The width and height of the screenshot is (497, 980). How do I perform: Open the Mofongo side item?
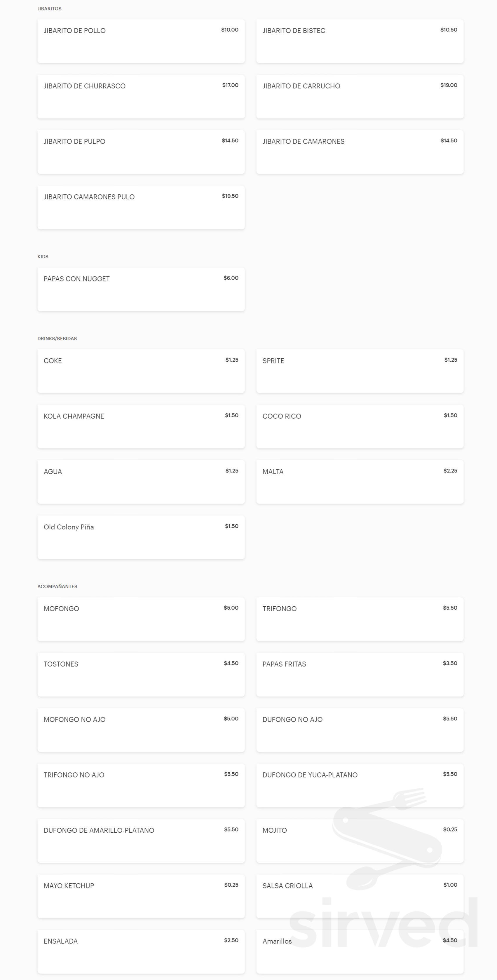pos(141,619)
